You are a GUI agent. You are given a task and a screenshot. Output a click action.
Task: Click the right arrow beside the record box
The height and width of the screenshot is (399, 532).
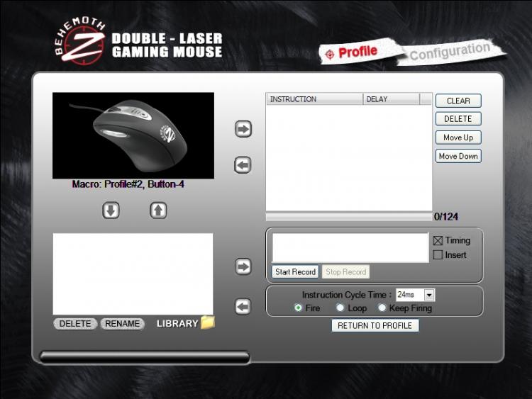tap(243, 266)
